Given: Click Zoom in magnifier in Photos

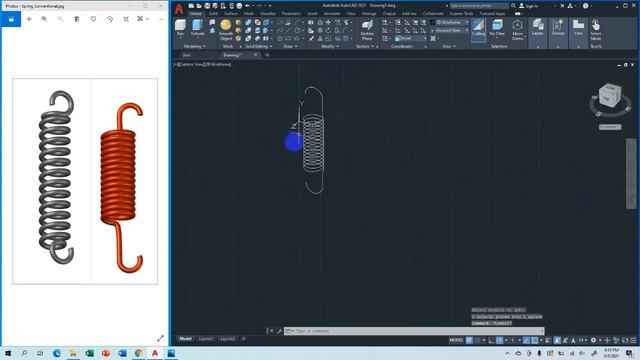Looking at the screenshot, I should pos(44,19).
